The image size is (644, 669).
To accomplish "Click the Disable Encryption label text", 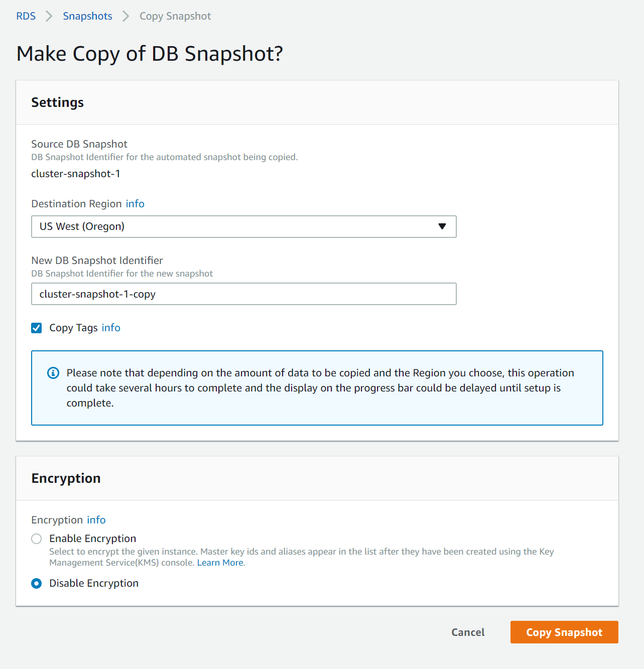I will tap(94, 583).
